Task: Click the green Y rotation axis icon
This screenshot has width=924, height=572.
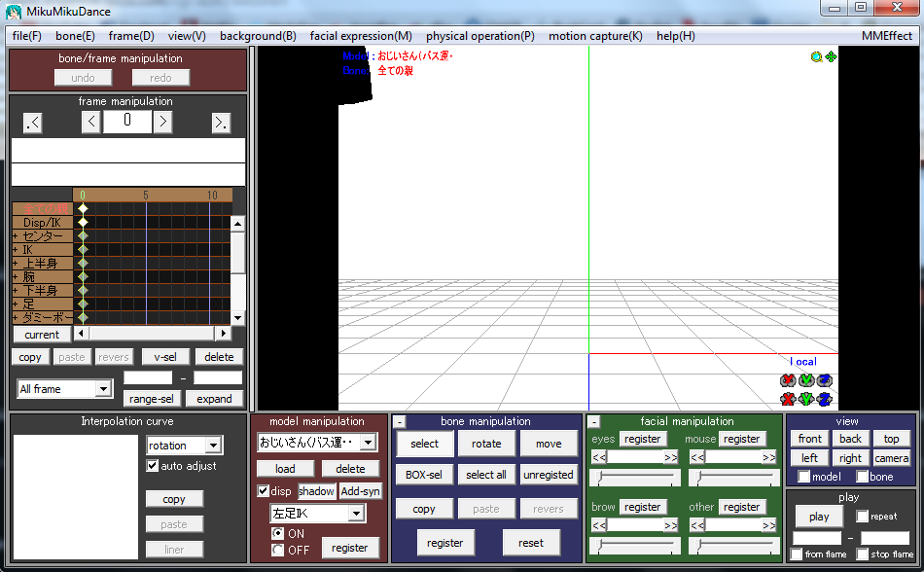Action: (x=806, y=380)
